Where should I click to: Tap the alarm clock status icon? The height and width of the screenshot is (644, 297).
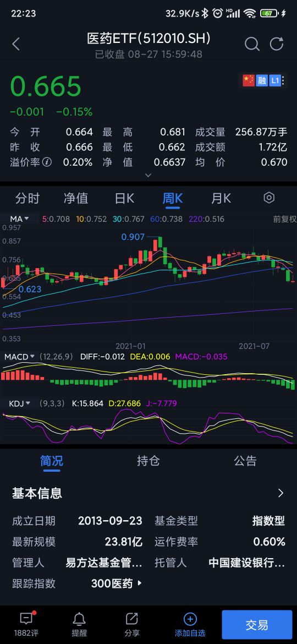217,13
